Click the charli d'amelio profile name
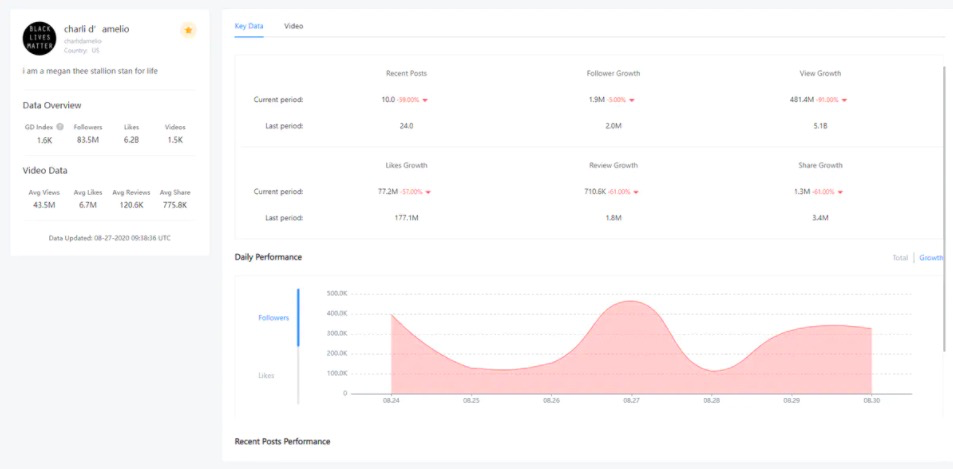 [x=97, y=29]
